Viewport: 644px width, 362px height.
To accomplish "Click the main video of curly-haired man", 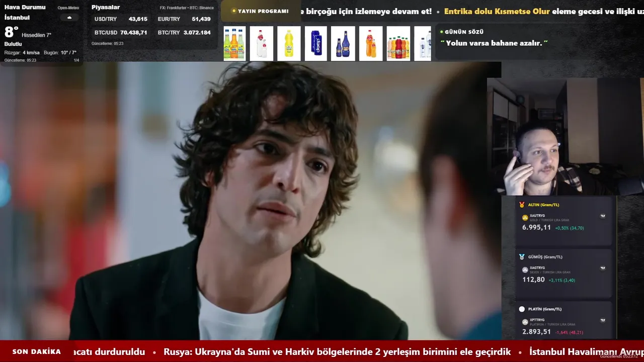I will 251,201.
